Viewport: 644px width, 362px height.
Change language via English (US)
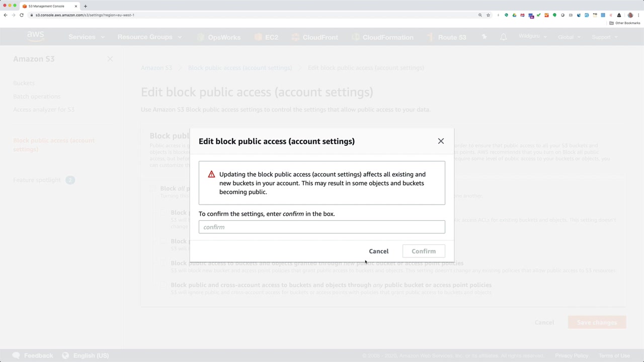click(x=85, y=355)
